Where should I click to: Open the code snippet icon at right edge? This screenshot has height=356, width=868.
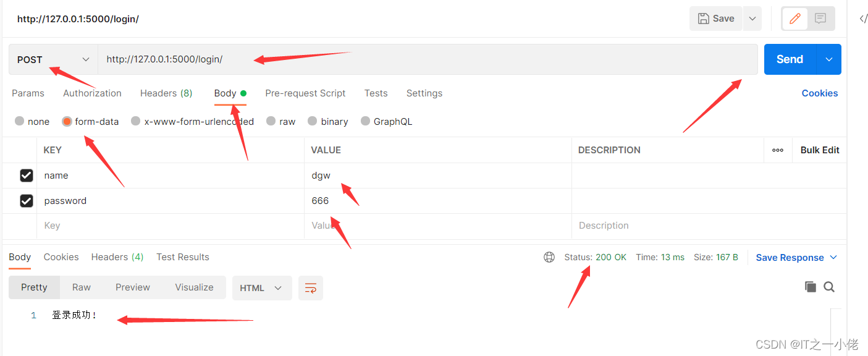(x=863, y=19)
